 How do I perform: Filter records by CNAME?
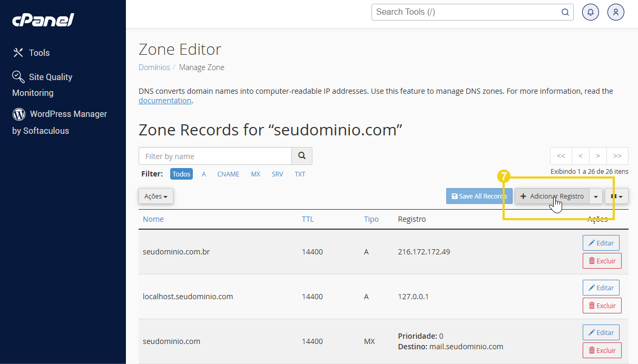[228, 174]
